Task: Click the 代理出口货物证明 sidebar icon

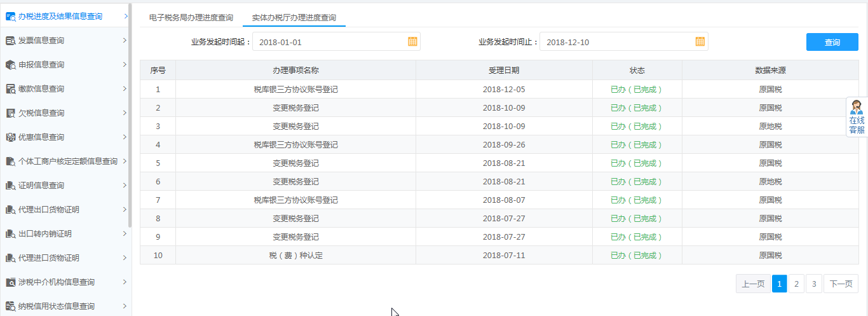Action: (x=10, y=210)
